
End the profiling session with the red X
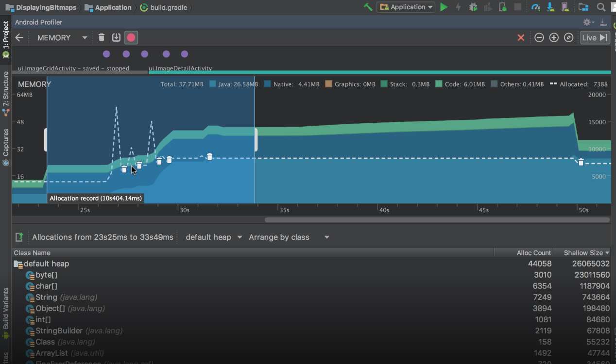pos(521,37)
